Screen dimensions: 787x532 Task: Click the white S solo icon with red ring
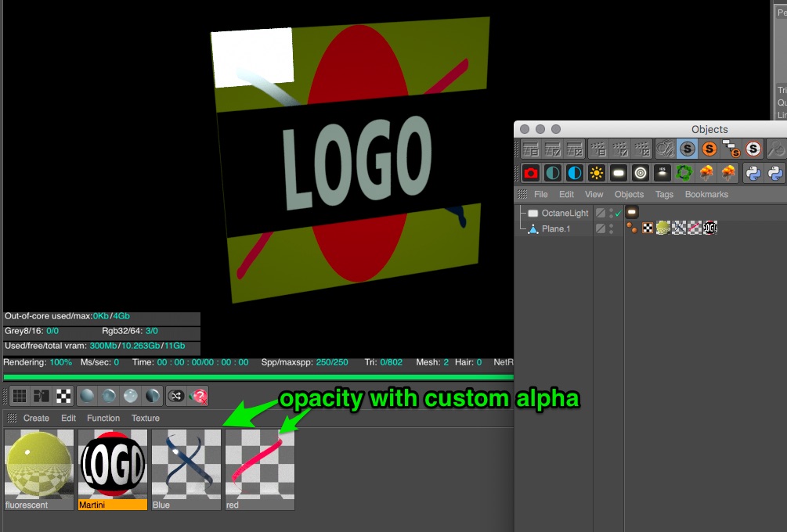point(753,149)
